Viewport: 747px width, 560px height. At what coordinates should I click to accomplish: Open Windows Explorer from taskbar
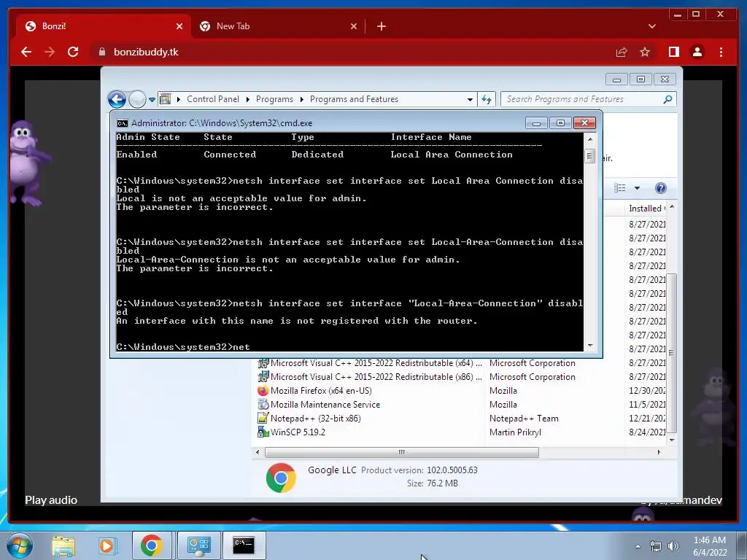[63, 545]
